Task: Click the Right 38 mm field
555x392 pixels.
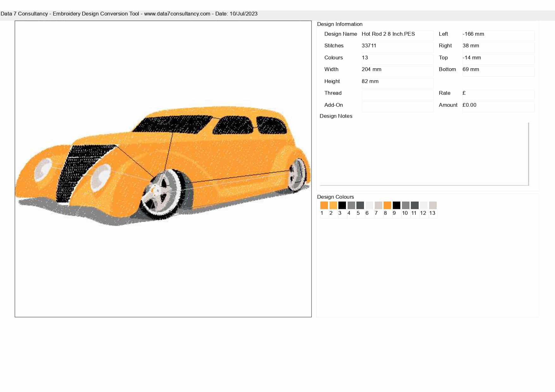Action: 498,47
